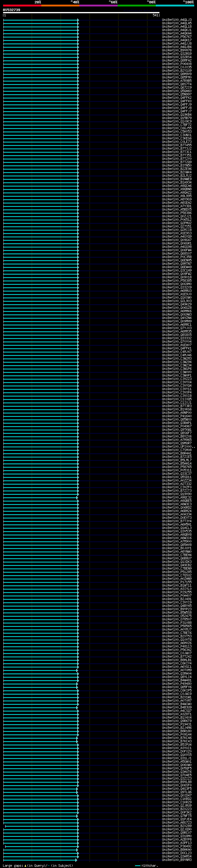197x868 pixels.
Task: Click the red 20% identity legend bar
Action: [22, 6]
